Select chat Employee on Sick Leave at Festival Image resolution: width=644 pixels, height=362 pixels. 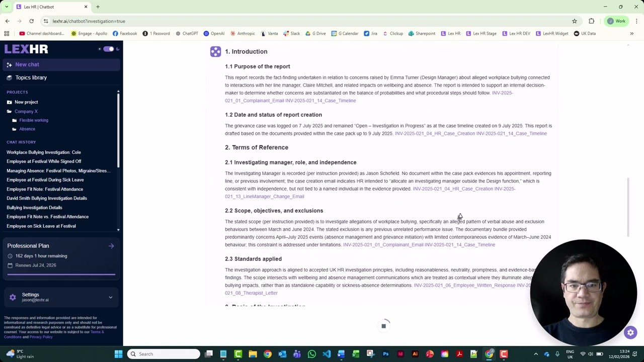[x=41, y=226]
